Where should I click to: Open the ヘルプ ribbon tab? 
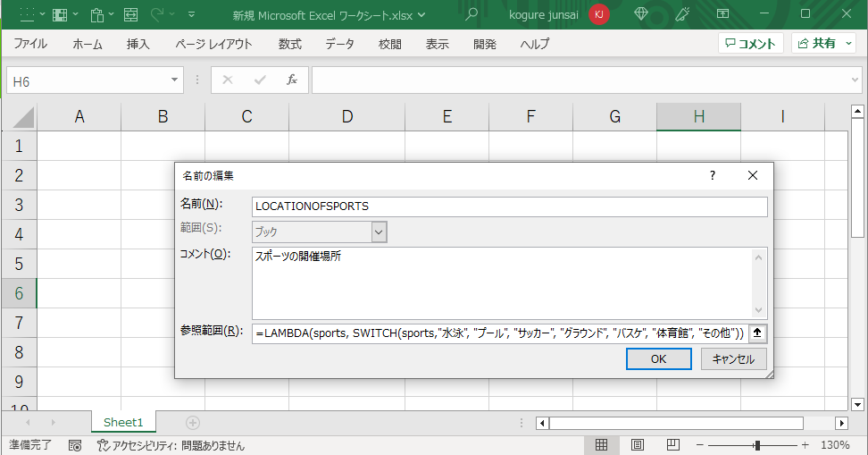(x=535, y=44)
